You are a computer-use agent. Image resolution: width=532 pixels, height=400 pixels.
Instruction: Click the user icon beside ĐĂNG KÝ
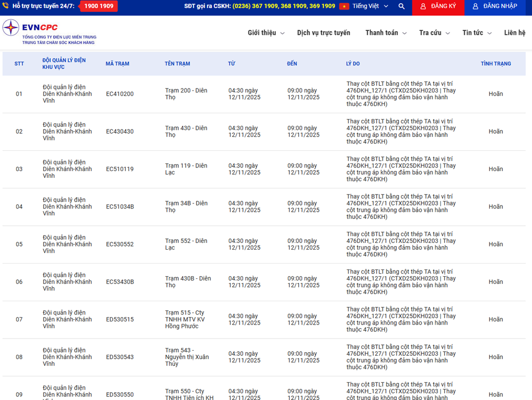423,6
